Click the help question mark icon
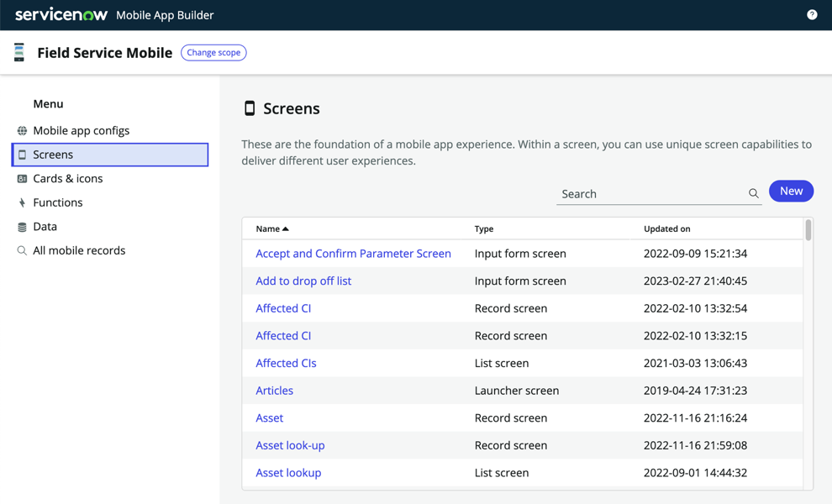832x504 pixels. [x=812, y=15]
